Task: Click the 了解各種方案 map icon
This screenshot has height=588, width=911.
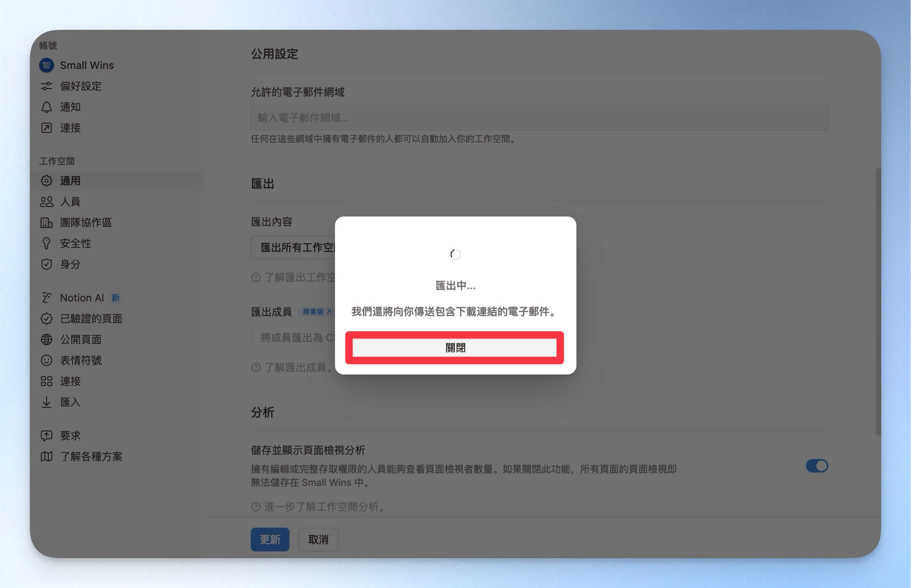Action: tap(46, 457)
